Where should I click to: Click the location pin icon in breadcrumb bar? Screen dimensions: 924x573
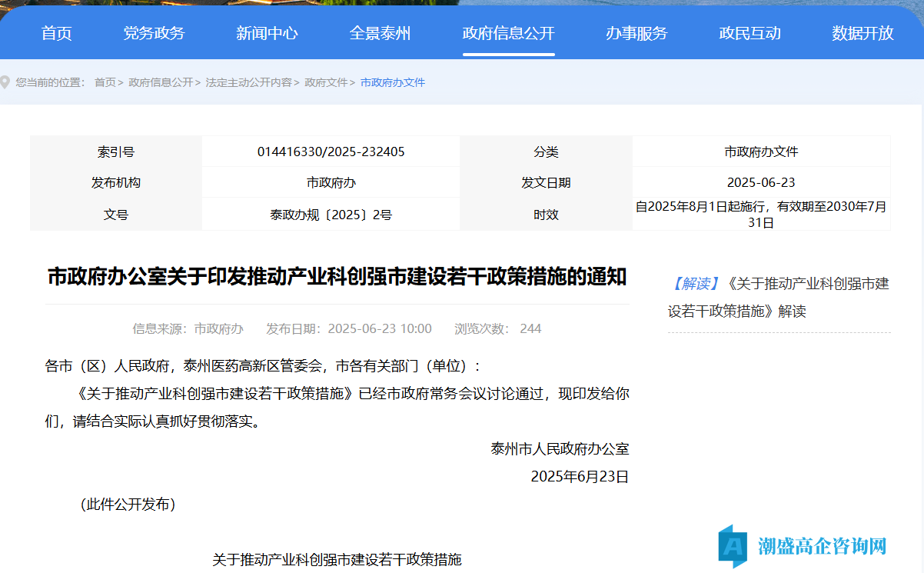tap(5, 82)
